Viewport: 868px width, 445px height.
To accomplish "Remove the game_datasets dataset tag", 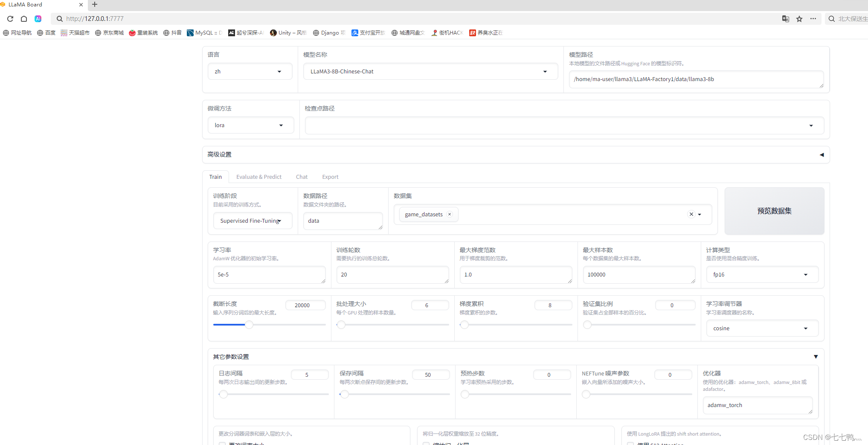I will [x=449, y=214].
